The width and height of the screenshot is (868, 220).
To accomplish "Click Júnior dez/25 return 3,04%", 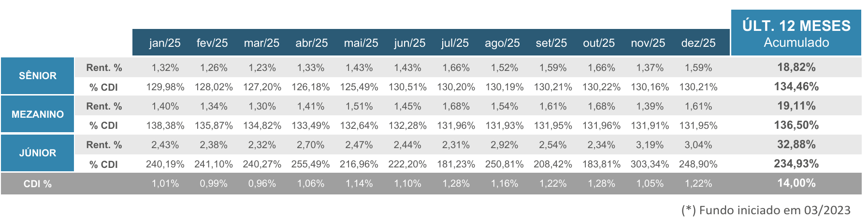I will click(698, 145).
